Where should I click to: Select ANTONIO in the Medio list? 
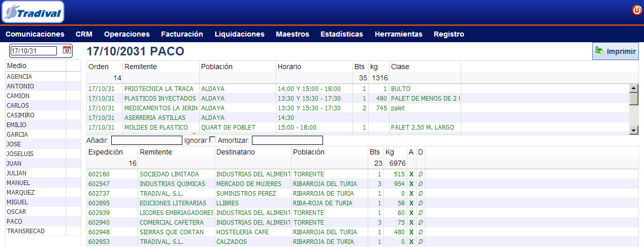point(20,86)
